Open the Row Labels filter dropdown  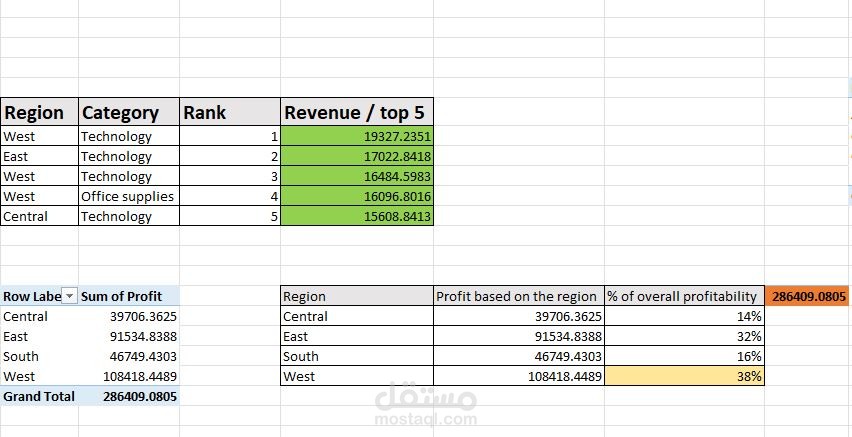point(70,297)
